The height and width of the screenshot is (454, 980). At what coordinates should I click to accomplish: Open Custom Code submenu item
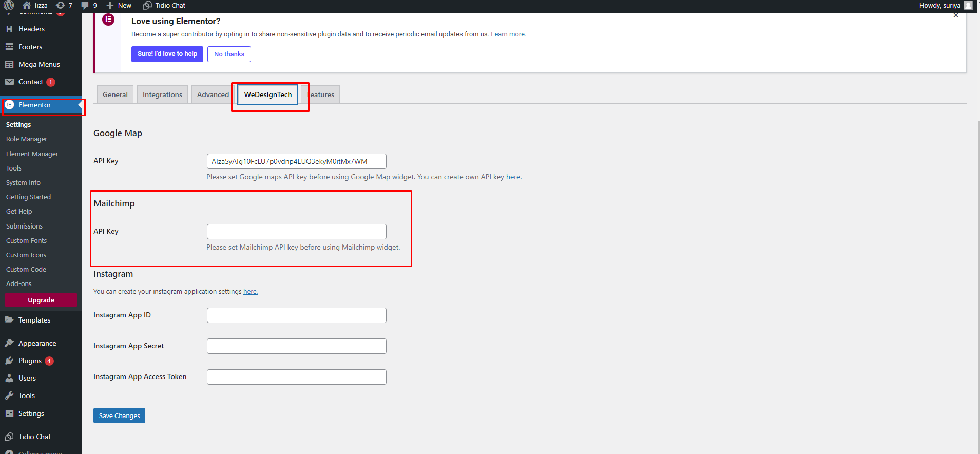26,270
